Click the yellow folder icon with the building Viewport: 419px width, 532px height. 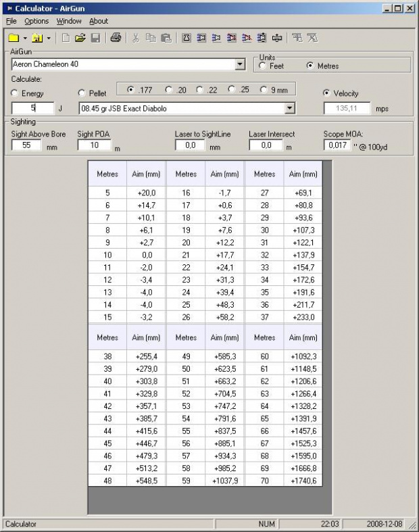(x=37, y=38)
